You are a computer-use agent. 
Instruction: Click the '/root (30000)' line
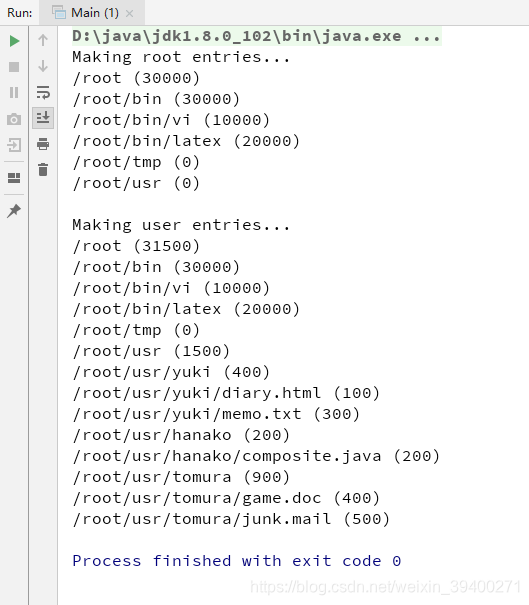tap(136, 78)
